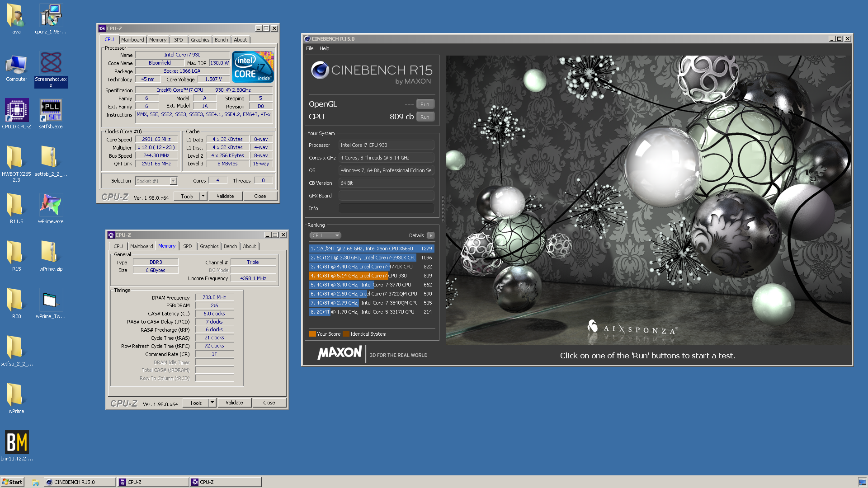Click the Intel Core i7 logo in CPU-Z
Image resolution: width=868 pixels, height=488 pixels.
pos(253,67)
